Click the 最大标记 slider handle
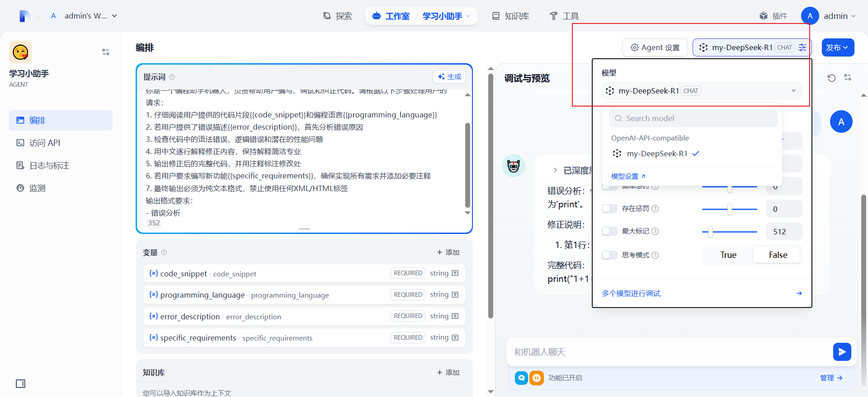Screen dimensions: 868x397 pos(711,232)
